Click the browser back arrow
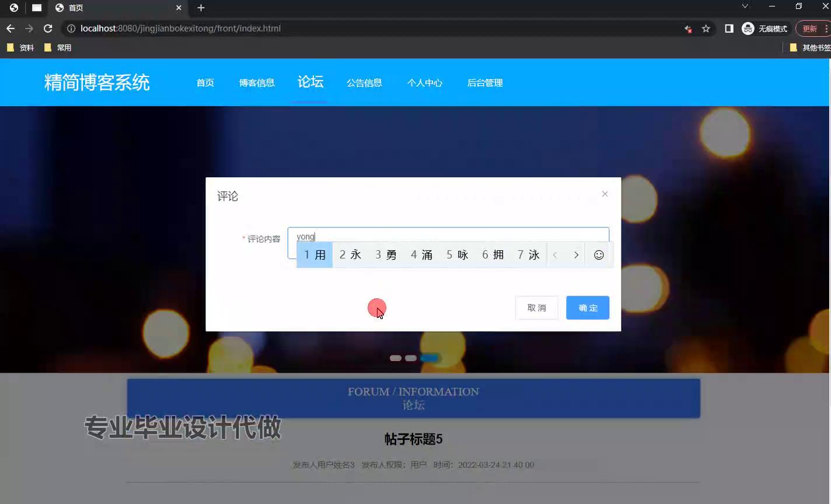The height and width of the screenshot is (504, 831). coord(11,29)
